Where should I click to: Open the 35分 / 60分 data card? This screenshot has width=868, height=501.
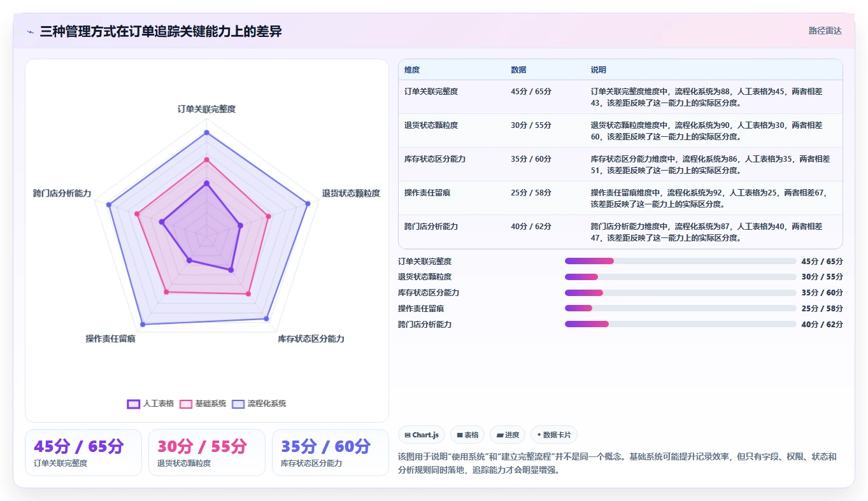click(331, 453)
